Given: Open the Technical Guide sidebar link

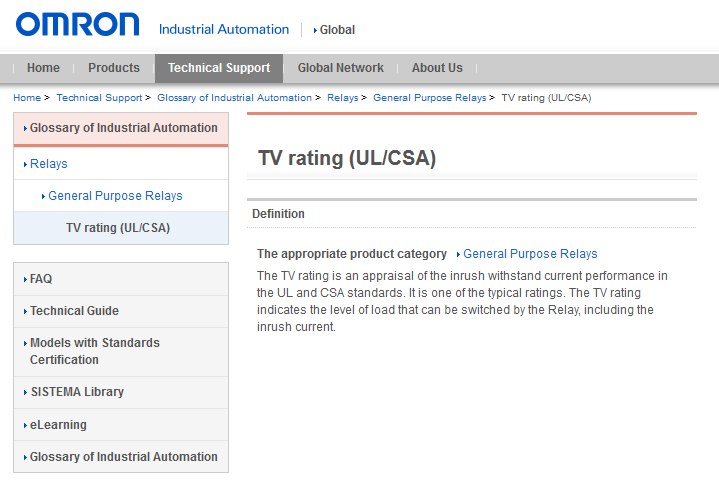Looking at the screenshot, I should 74,311.
